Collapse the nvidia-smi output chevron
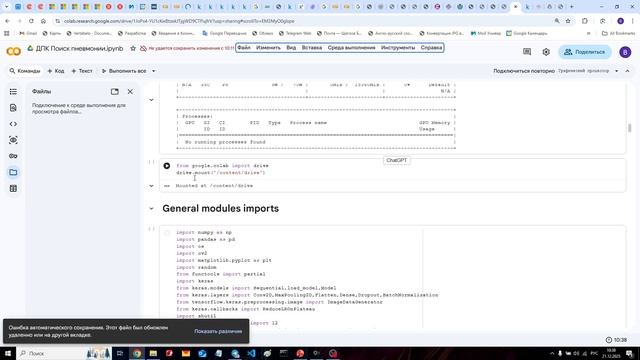The width and height of the screenshot is (640, 360). point(151,100)
